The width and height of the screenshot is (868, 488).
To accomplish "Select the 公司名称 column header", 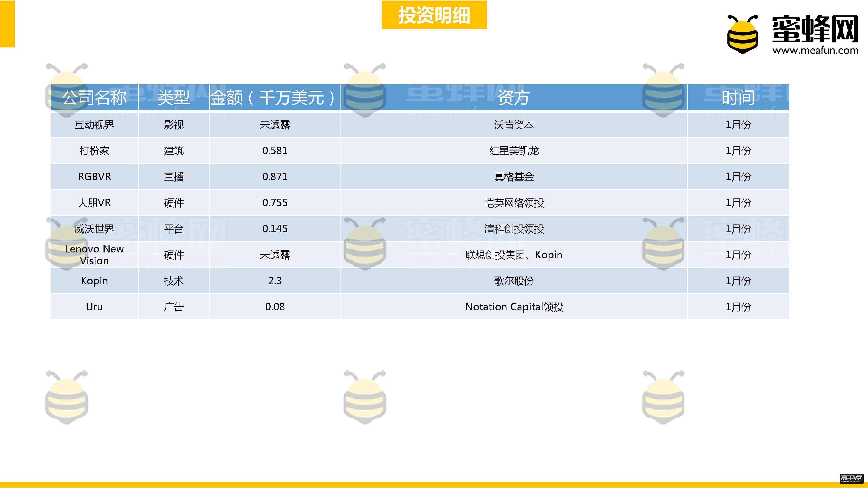I will point(94,97).
